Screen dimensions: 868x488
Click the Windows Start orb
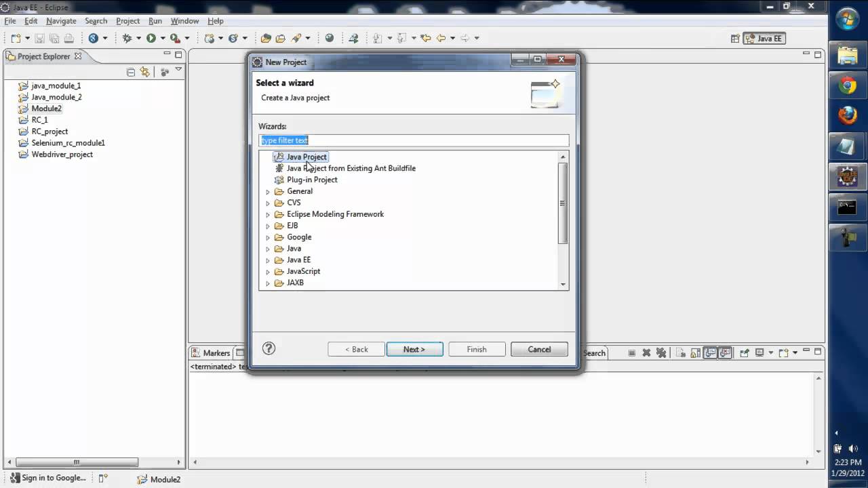(x=847, y=19)
